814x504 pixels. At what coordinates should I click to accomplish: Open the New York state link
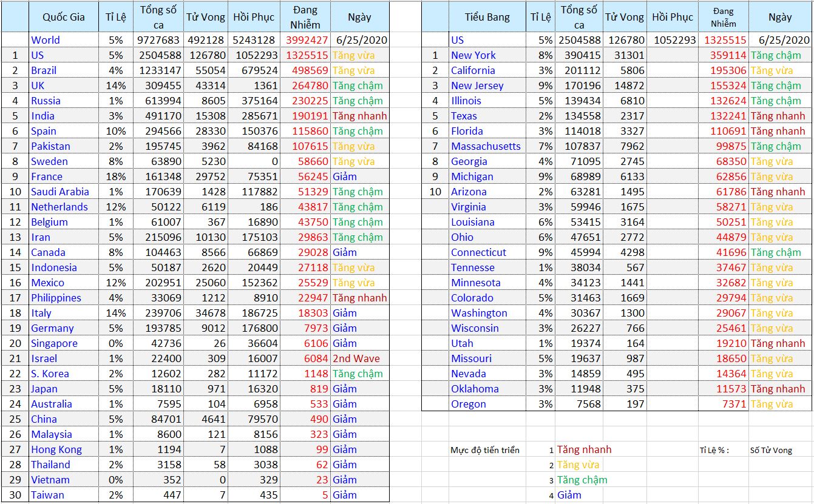point(473,55)
